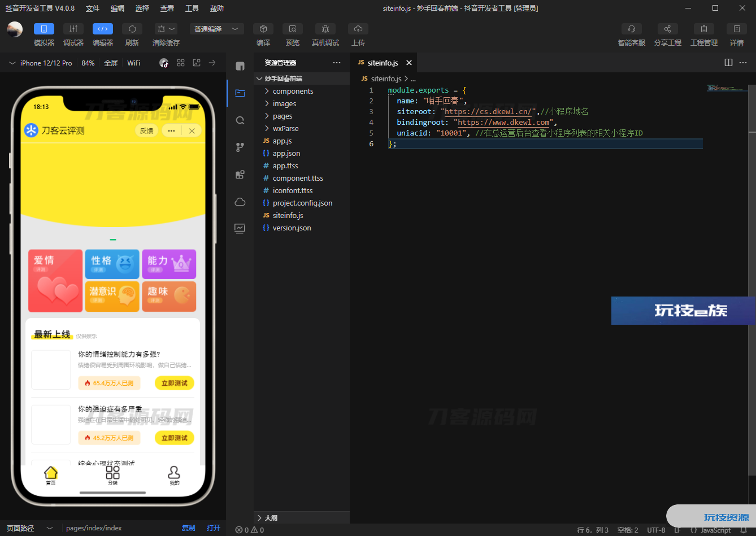Open the 文件 menu
The image size is (756, 536).
[93, 8]
